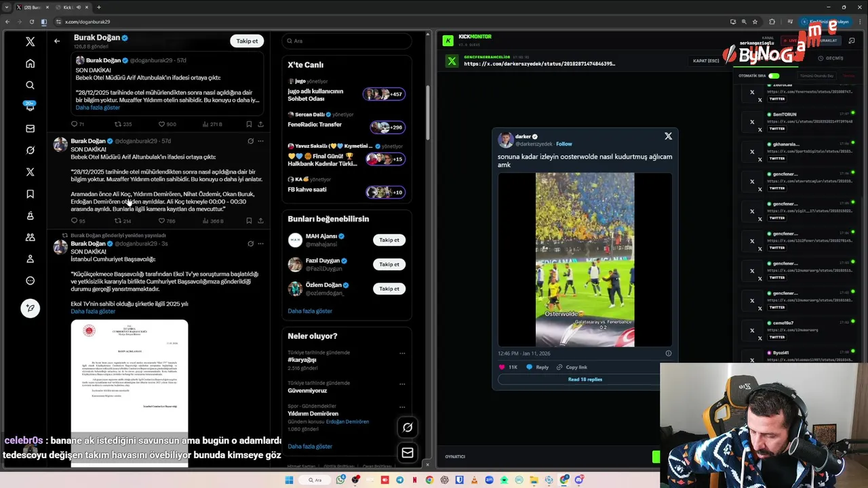Open browser tab list dropdown arrow
The image size is (868, 488).
click(7, 7)
